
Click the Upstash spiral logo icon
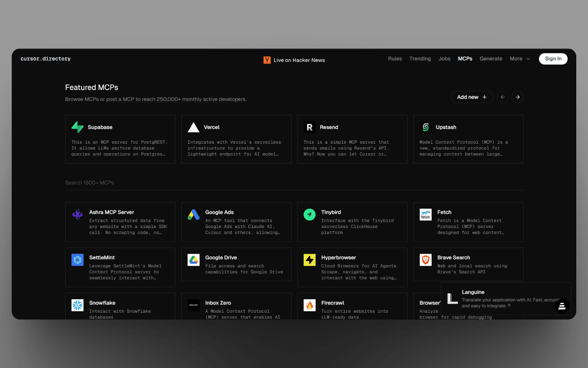(426, 127)
